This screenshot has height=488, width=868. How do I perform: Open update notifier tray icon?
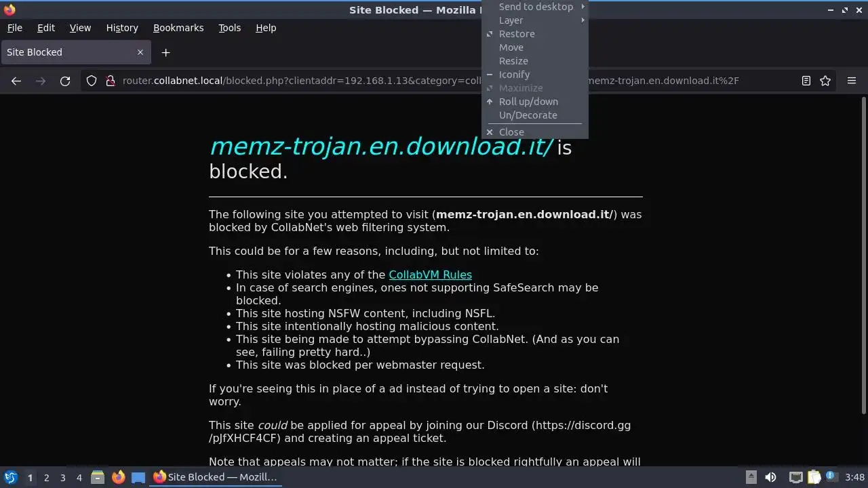[x=831, y=477]
